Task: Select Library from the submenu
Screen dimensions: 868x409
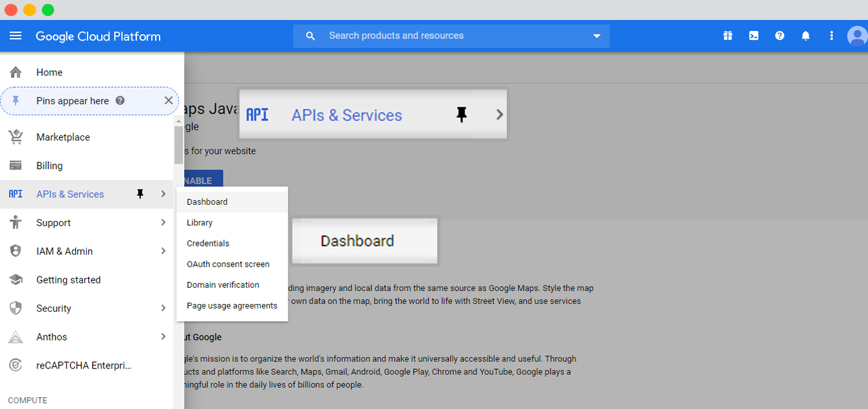Action: pos(232,222)
